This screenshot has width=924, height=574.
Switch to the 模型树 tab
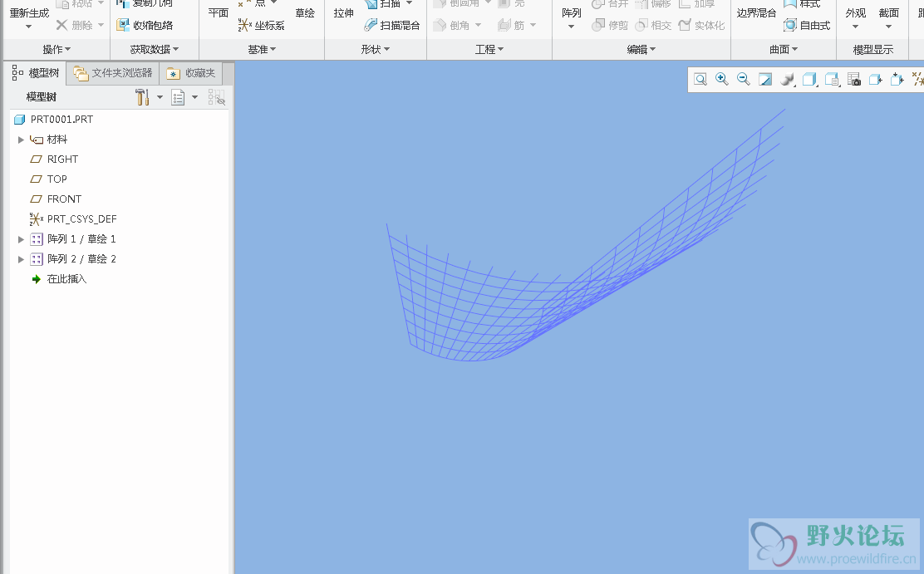click(36, 73)
